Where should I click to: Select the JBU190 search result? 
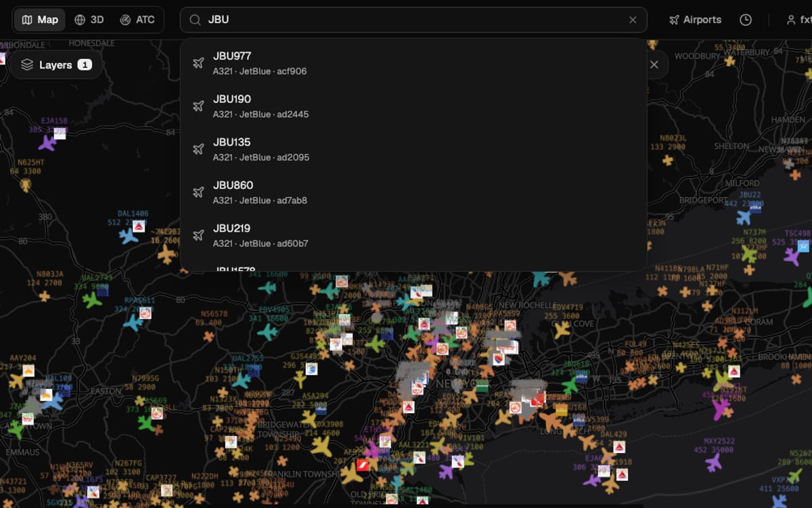tap(413, 106)
